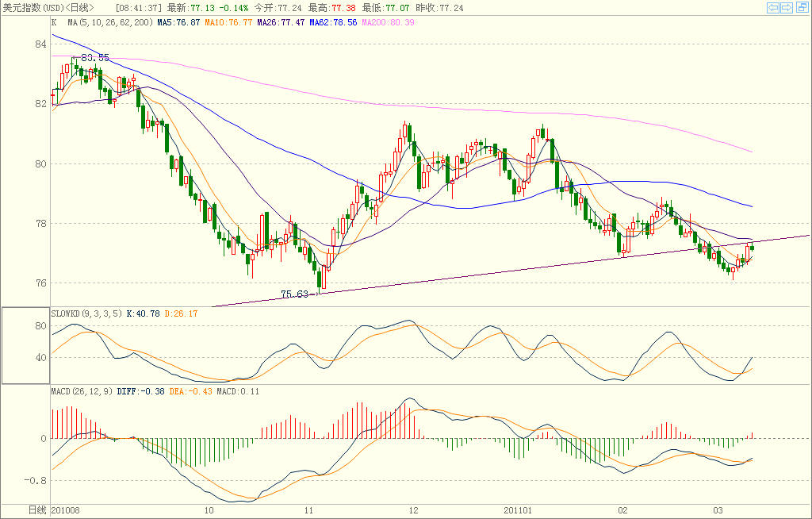Restore the chart window with overlapping-windows icon
This screenshot has width=812, height=519.
tap(802, 7)
